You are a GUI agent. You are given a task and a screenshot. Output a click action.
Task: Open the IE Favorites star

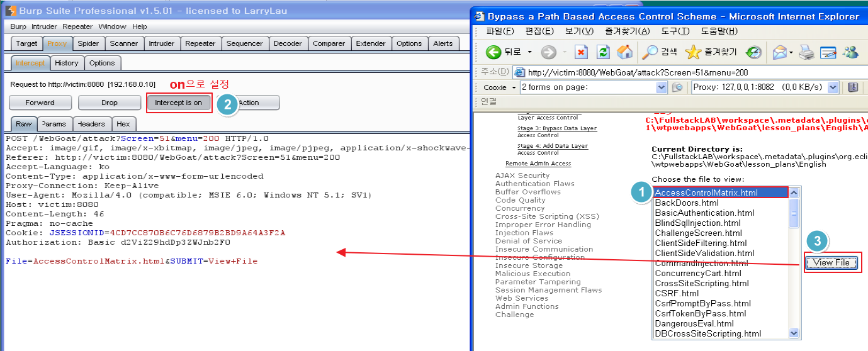pos(692,52)
